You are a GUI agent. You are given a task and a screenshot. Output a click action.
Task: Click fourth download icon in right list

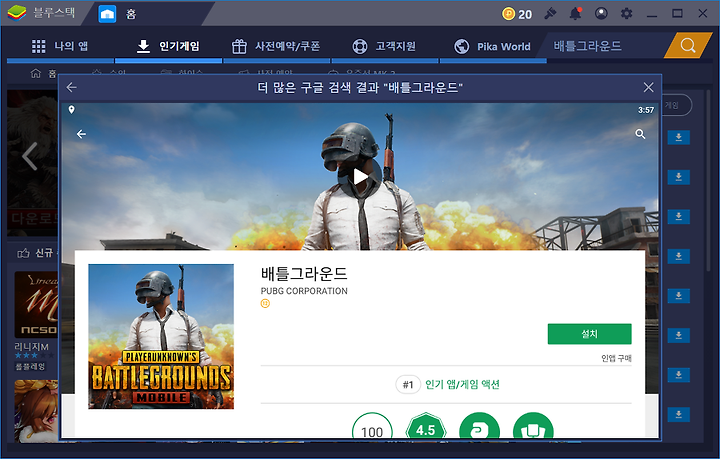[679, 256]
